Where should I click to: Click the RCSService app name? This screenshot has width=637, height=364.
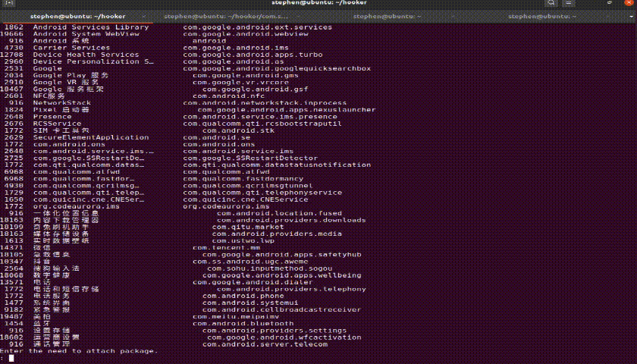click(57, 124)
